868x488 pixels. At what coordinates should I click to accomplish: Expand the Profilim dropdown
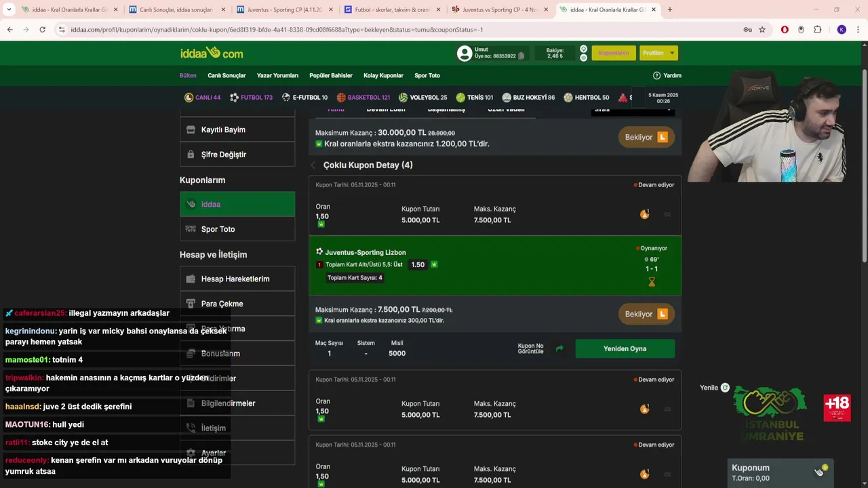click(658, 53)
